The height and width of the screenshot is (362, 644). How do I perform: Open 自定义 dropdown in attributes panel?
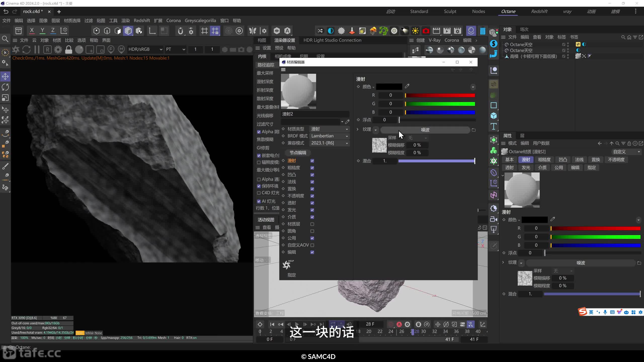[626, 152]
